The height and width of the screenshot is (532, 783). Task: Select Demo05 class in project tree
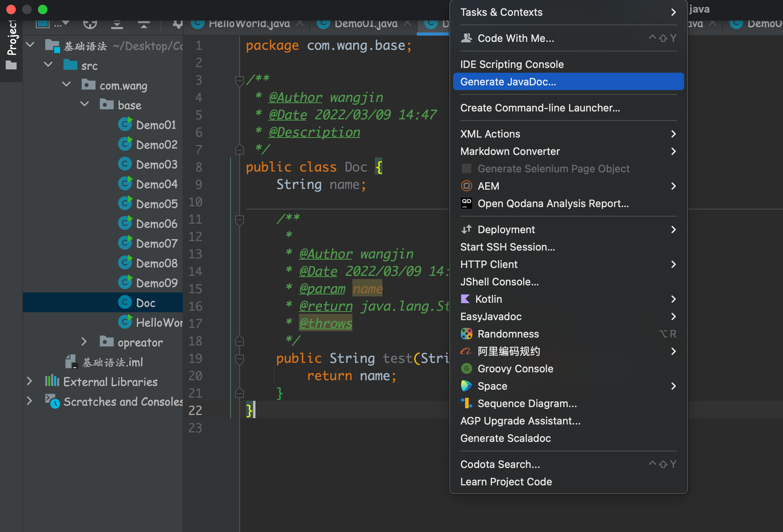(156, 204)
